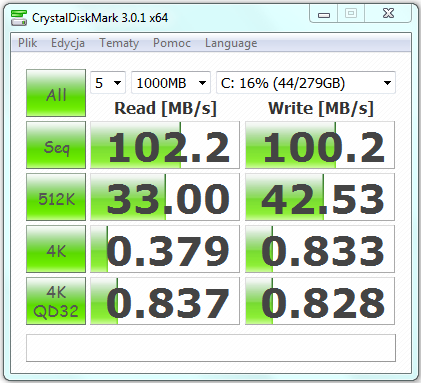Viewport: 421px width, 383px height.
Task: Run all benchmarks with the All button
Action: [x=56, y=93]
